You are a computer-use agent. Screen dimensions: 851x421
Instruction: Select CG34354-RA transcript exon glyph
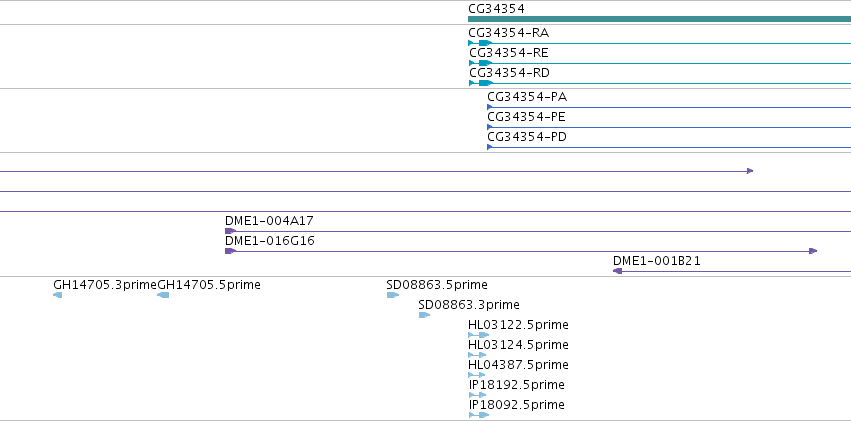485,43
